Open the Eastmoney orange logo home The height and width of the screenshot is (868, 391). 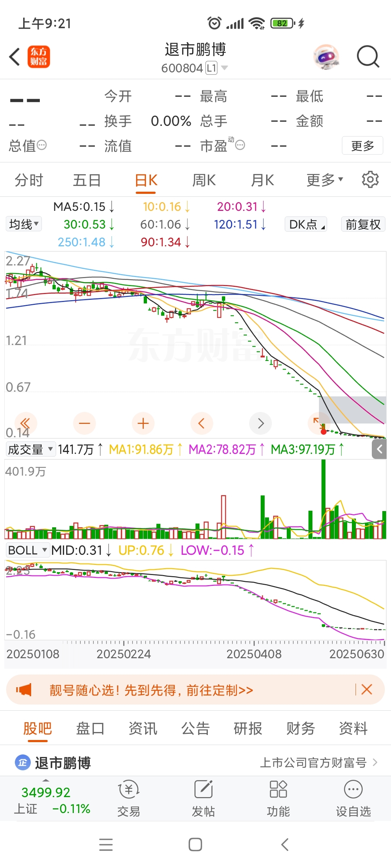point(39,57)
